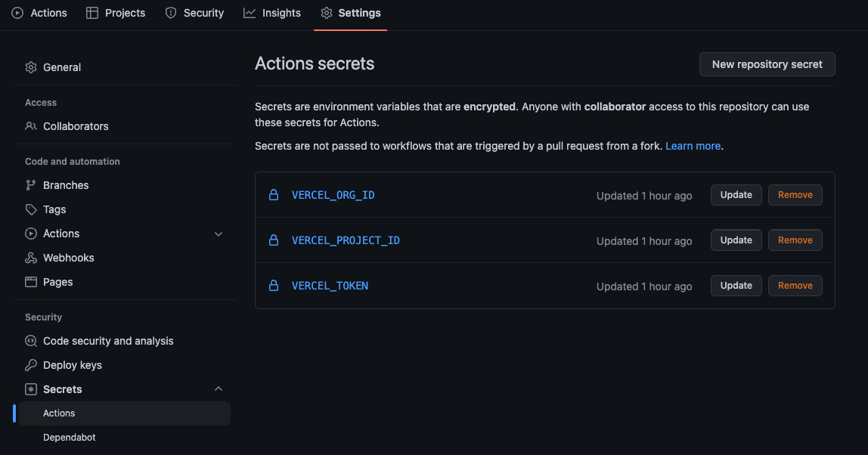Select the Pages sidebar item
Image resolution: width=868 pixels, height=455 pixels.
[x=55, y=281]
